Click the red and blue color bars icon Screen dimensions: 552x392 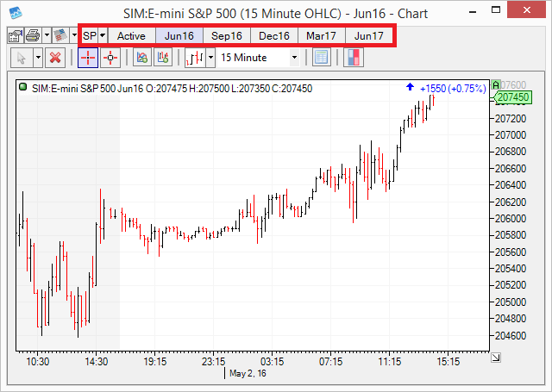point(354,58)
